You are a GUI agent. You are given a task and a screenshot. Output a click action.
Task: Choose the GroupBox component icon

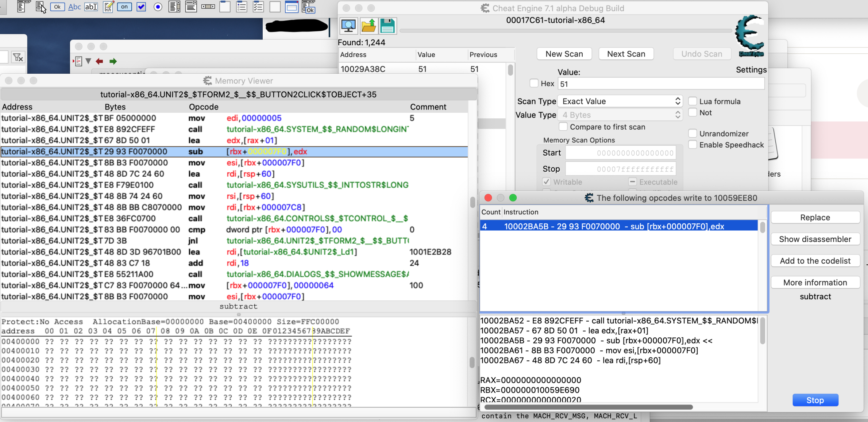(x=225, y=7)
